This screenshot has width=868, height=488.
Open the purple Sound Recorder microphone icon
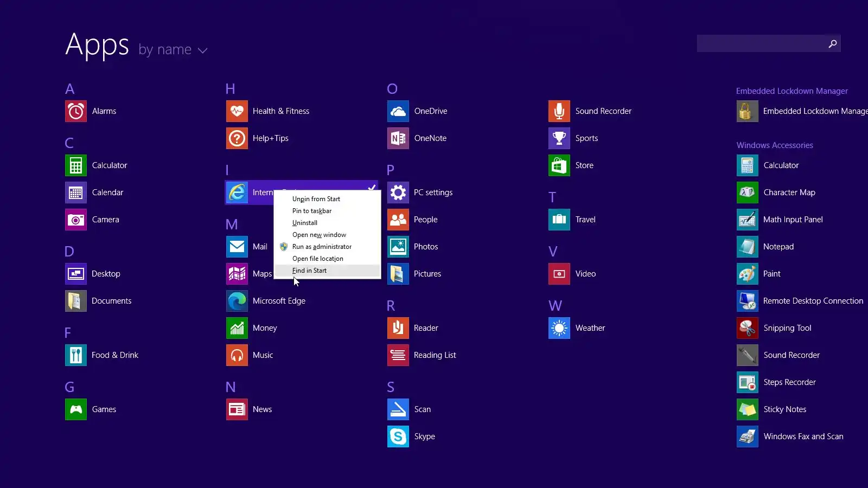559,111
